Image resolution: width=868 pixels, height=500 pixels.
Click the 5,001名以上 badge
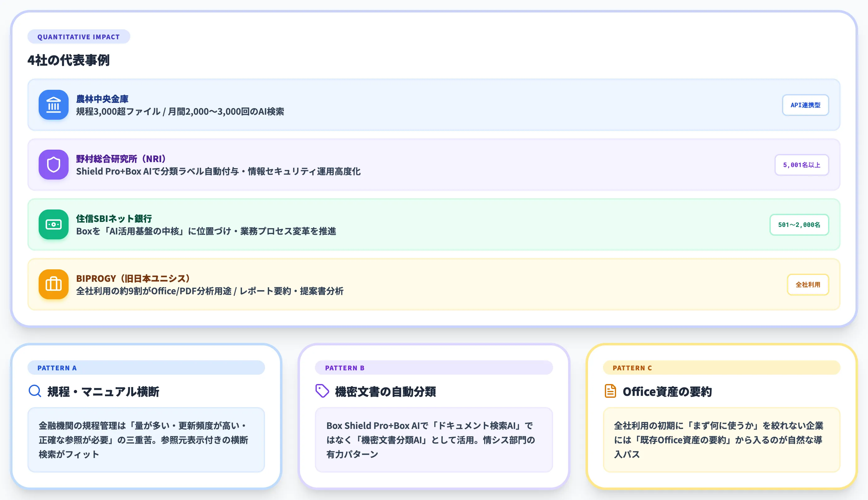click(x=802, y=165)
